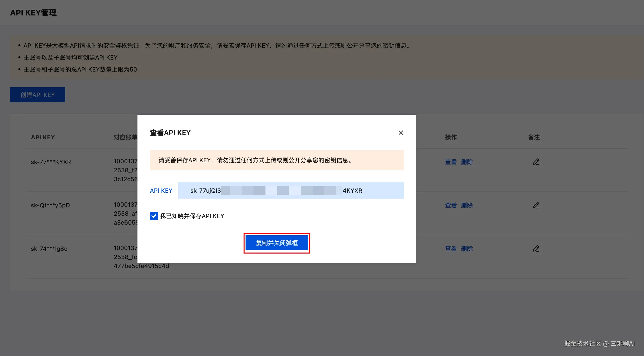Screen dimensions: 644x356
Task: Click the sk-74***lg8q key entry
Action: coord(49,249)
